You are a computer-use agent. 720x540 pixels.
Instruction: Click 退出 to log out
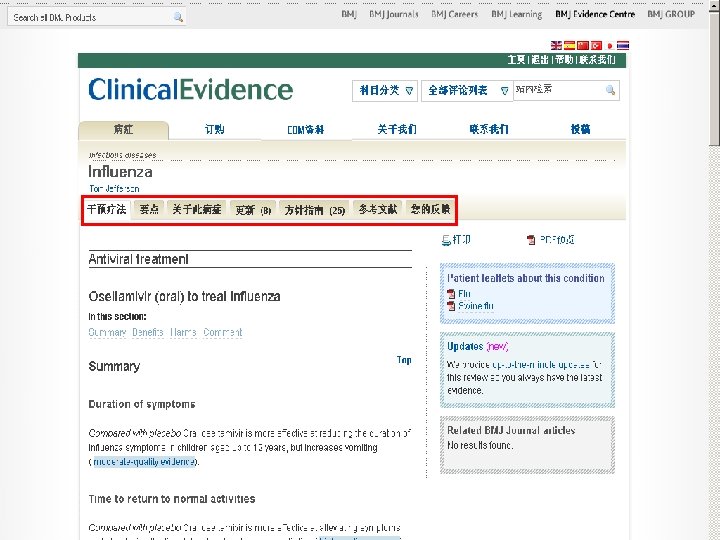tap(540, 60)
